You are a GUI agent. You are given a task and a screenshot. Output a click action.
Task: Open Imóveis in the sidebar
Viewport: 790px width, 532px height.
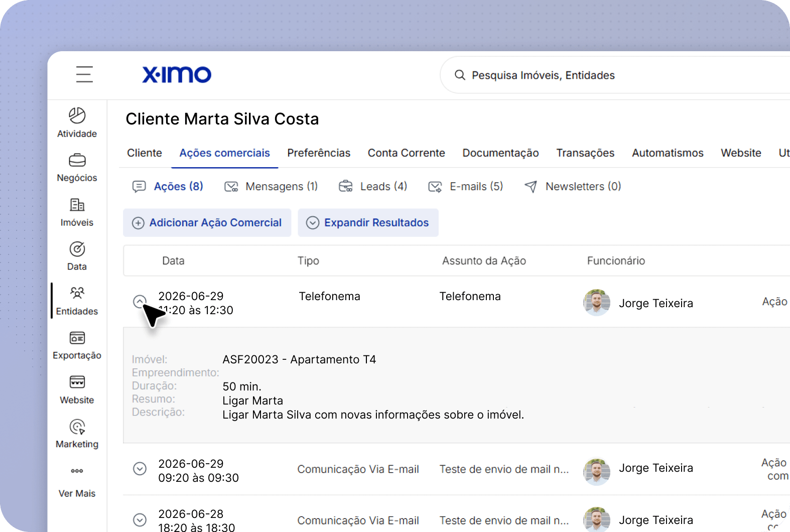77,212
